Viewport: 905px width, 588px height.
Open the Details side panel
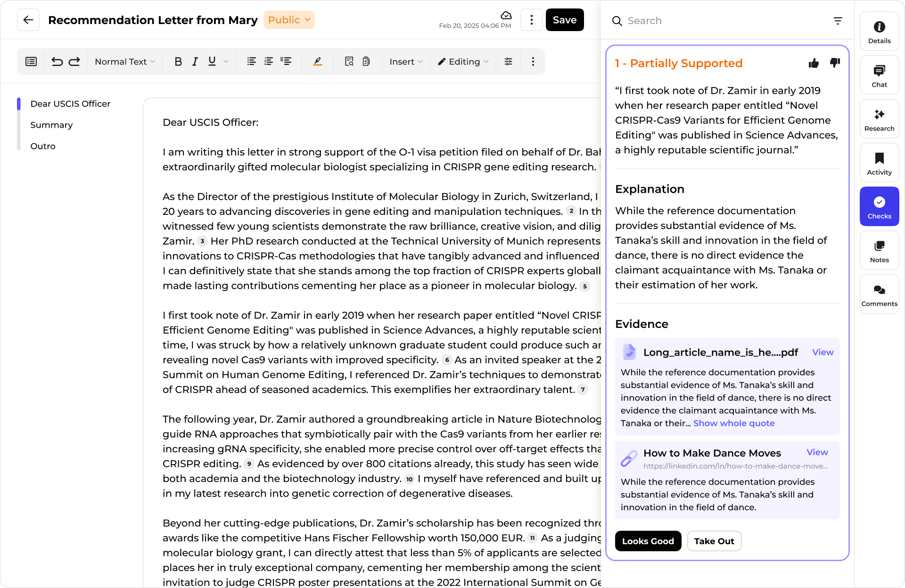879,32
